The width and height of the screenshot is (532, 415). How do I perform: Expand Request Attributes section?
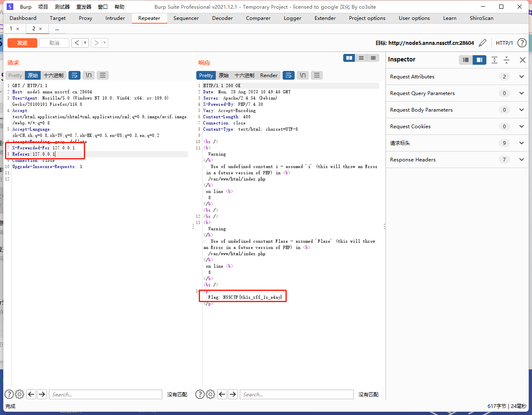[458, 76]
